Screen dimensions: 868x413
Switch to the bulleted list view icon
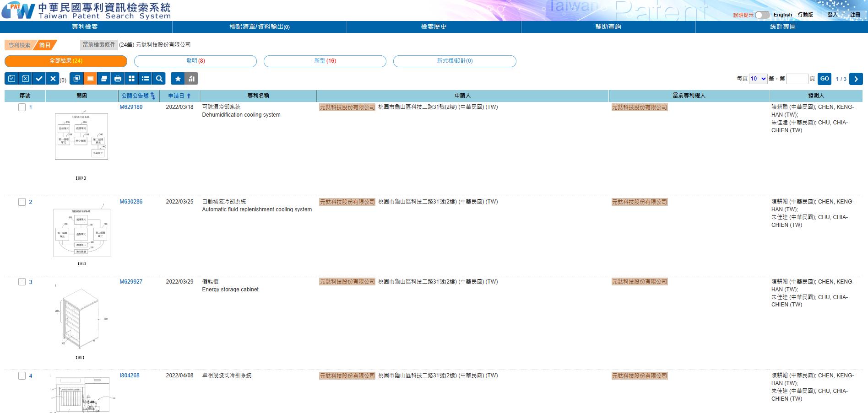pos(145,79)
